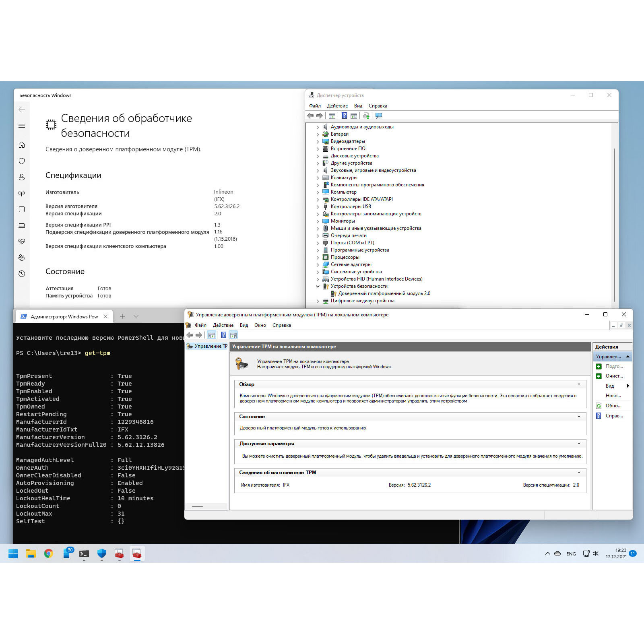Open File Explorer from taskbar
This screenshot has height=644, width=644.
coord(31,554)
